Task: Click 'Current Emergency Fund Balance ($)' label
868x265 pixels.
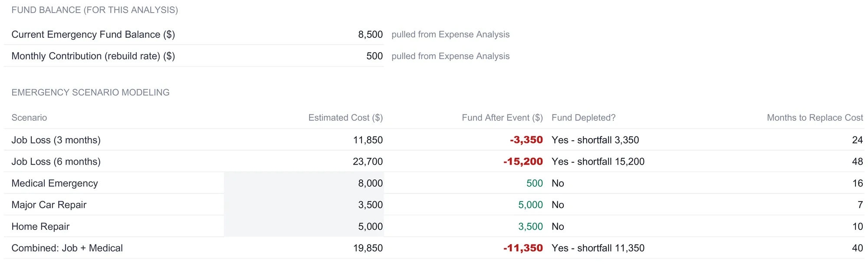Action: [93, 34]
